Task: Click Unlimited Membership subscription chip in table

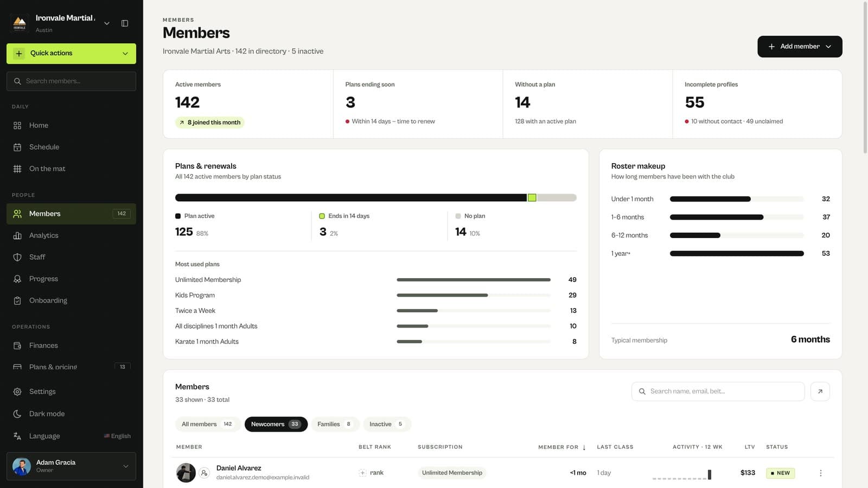Action: 452,473
